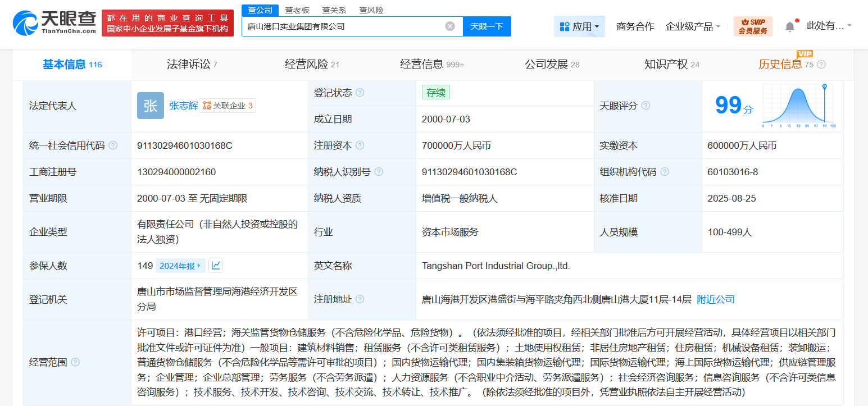
Task: Click the help icon beside 历史信息
Action: (821, 65)
